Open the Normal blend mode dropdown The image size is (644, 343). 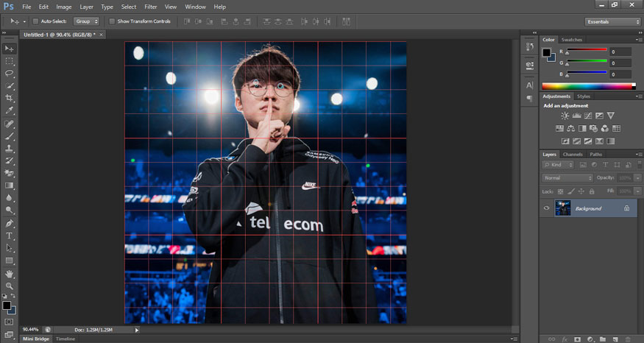click(x=567, y=178)
